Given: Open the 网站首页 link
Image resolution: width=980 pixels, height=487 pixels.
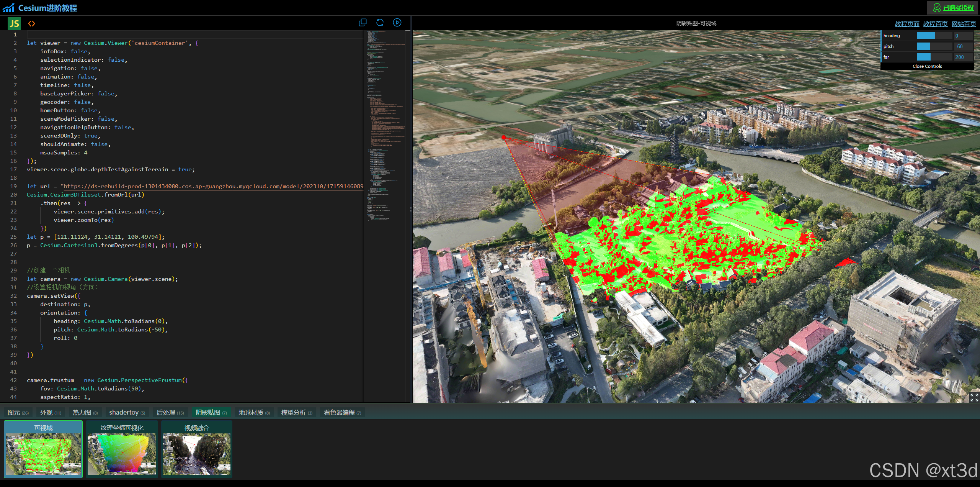Looking at the screenshot, I should 963,24.
